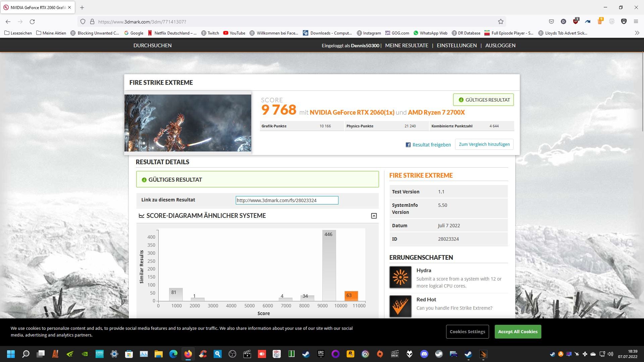Viewport: 644px width, 362px height.
Task: Open the clock and date panel
Action: (628, 354)
